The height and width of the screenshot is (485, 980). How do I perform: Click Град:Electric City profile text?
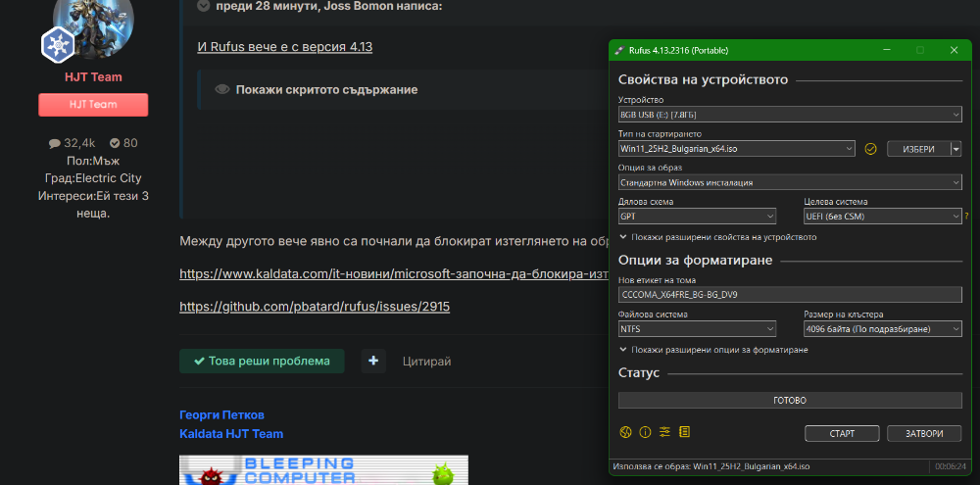pyautogui.click(x=93, y=178)
